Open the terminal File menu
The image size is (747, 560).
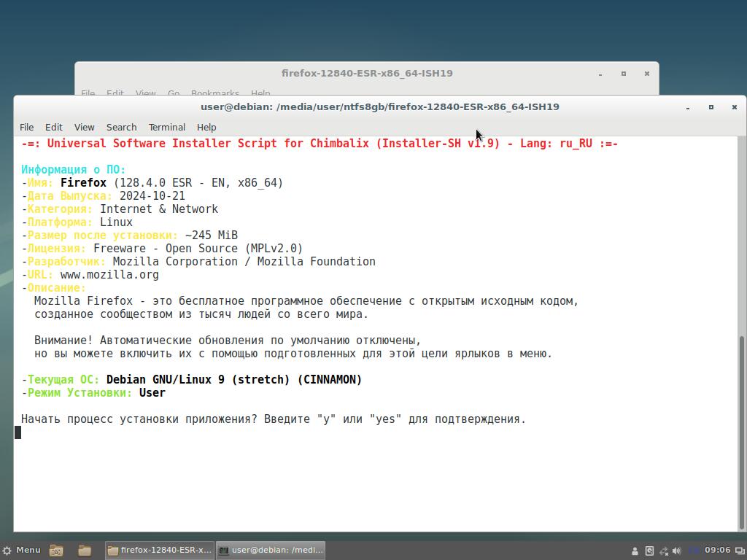click(x=27, y=127)
